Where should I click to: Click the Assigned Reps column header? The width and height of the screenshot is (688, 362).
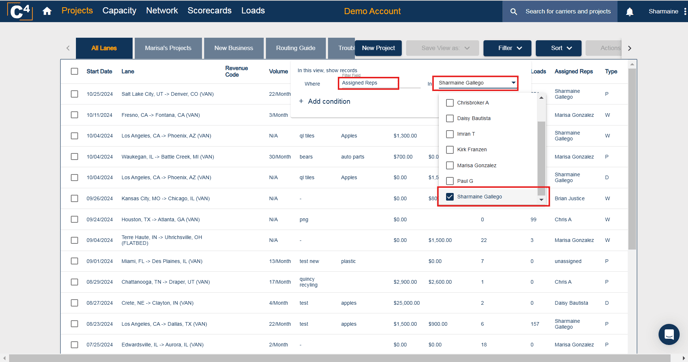[x=573, y=71]
